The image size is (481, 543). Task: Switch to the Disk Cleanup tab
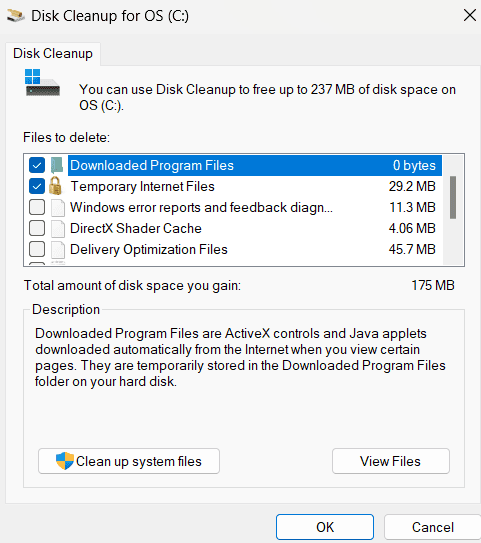pyautogui.click(x=53, y=54)
